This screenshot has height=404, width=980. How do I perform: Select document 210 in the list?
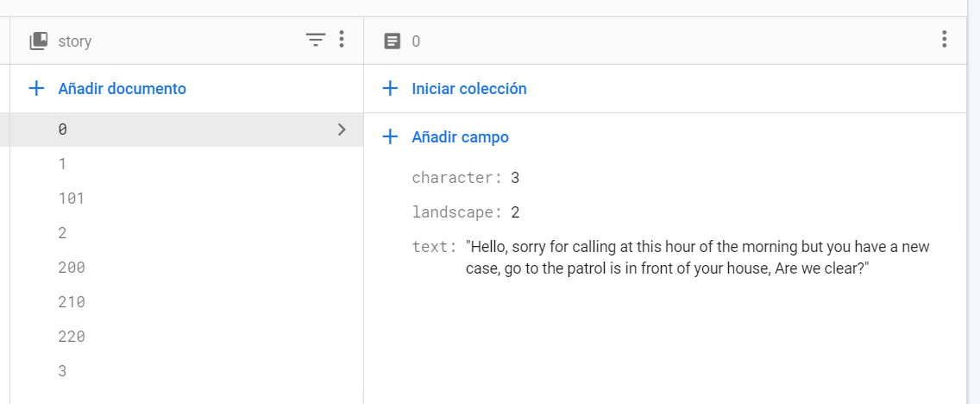click(71, 302)
